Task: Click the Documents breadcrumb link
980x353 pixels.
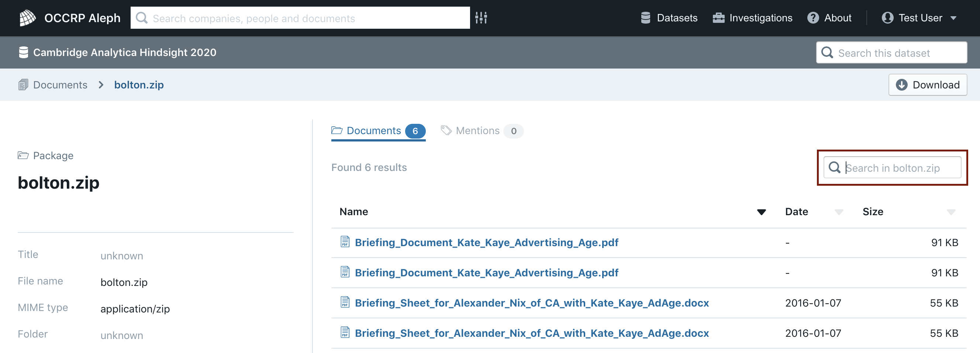Action: tap(60, 85)
